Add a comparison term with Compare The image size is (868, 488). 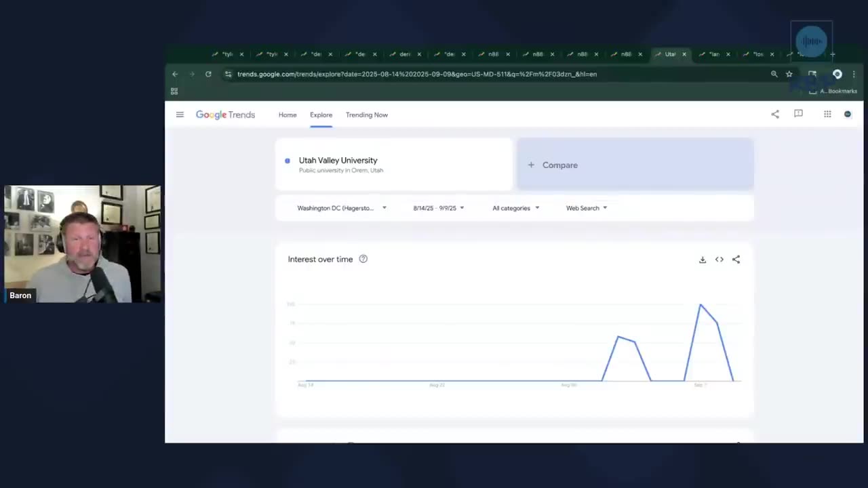click(x=635, y=165)
